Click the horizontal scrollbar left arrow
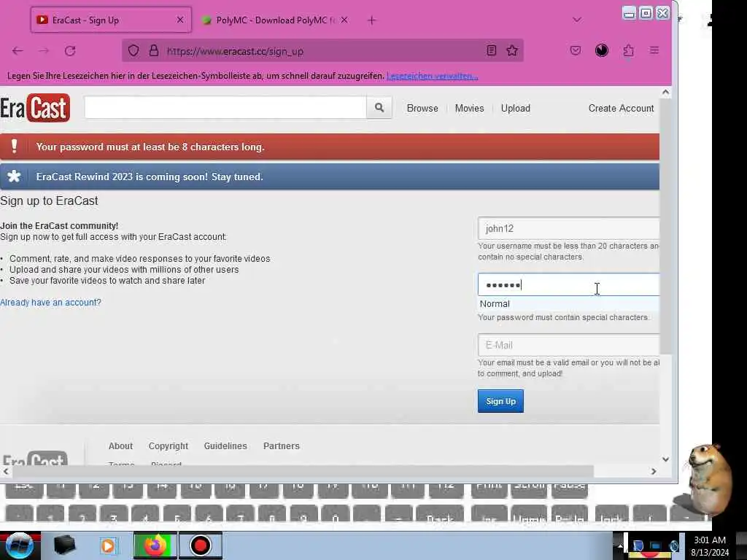The image size is (747, 560). (x=6, y=471)
